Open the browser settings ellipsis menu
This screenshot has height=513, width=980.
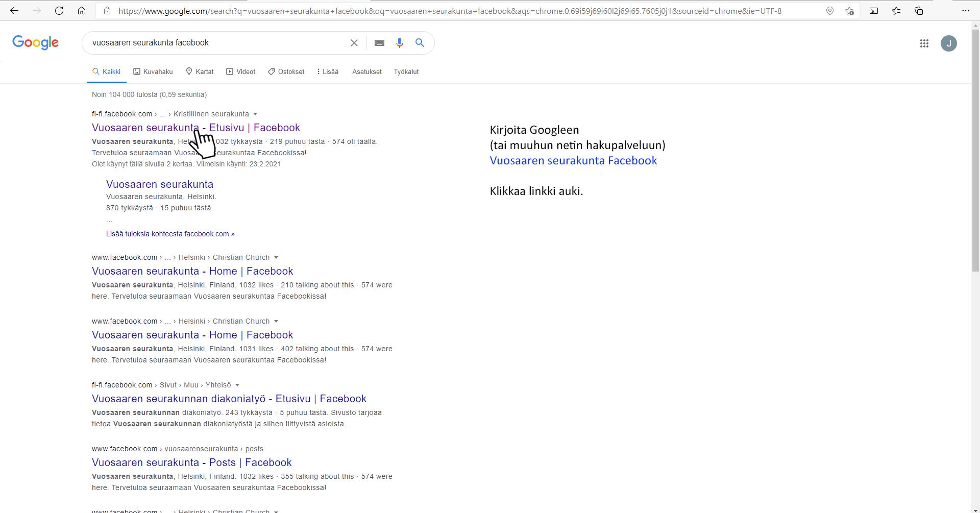(x=965, y=11)
